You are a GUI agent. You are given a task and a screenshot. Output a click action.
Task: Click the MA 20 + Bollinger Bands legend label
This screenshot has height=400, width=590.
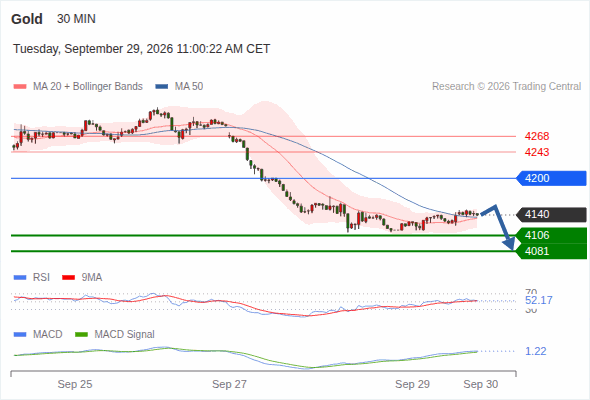[88, 87]
